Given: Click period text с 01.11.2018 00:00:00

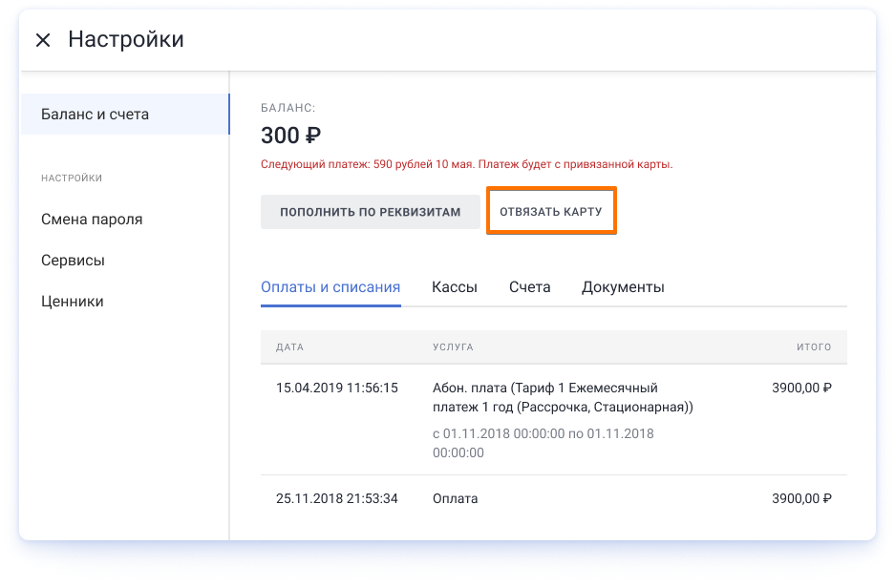Looking at the screenshot, I should click(543, 443).
